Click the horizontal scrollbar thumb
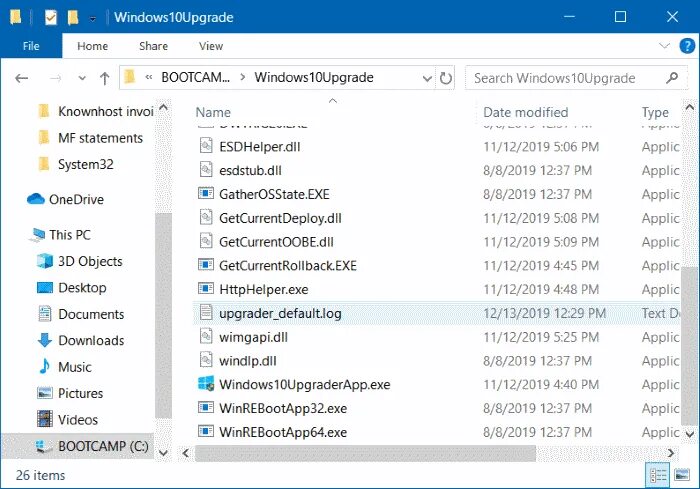The height and width of the screenshot is (489, 700). (365, 453)
